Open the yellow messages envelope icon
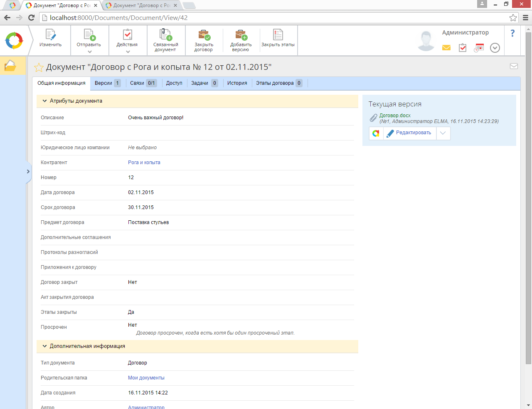 coord(446,48)
